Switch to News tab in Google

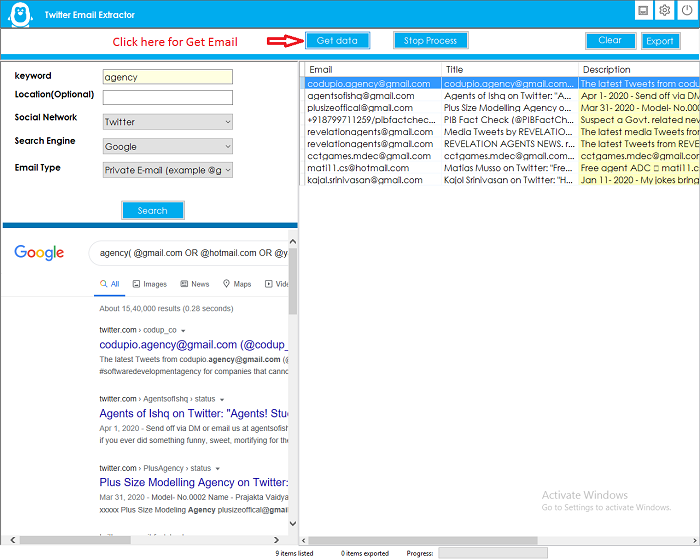tap(195, 284)
